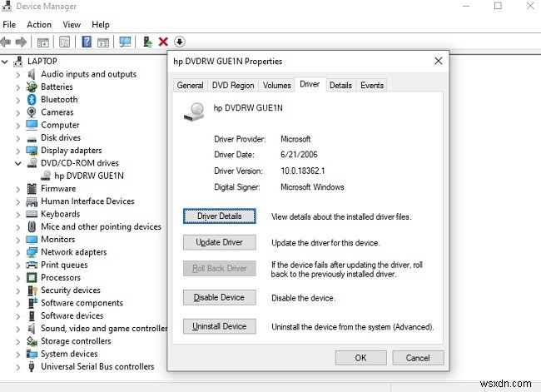
Task: Click the Show/Hide Action Pane icon
Action: pos(103,42)
